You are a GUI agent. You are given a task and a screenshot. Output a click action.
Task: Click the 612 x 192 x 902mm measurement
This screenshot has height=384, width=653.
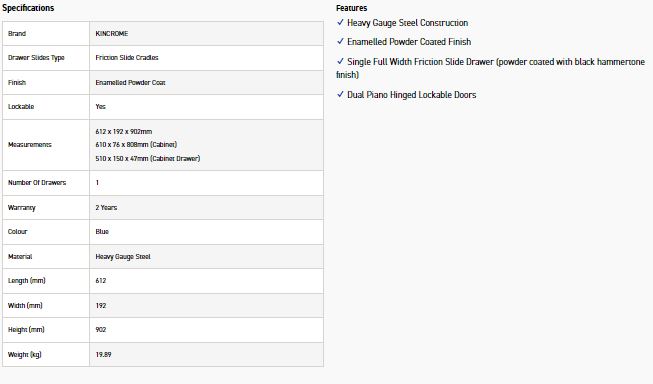(124, 131)
